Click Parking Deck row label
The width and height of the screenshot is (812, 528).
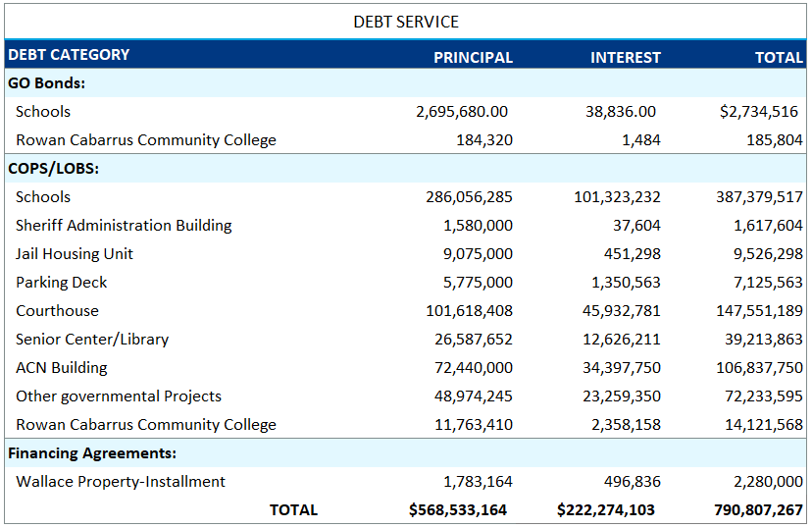point(62,283)
